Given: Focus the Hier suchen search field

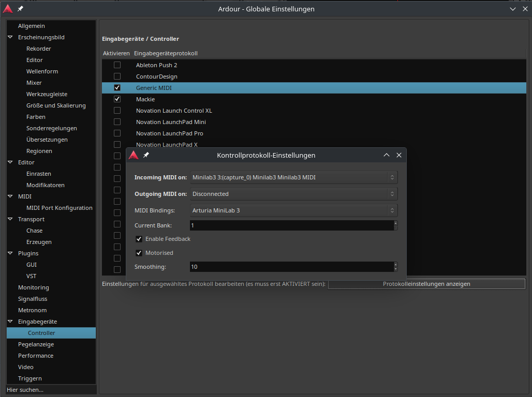Looking at the screenshot, I should (x=51, y=390).
